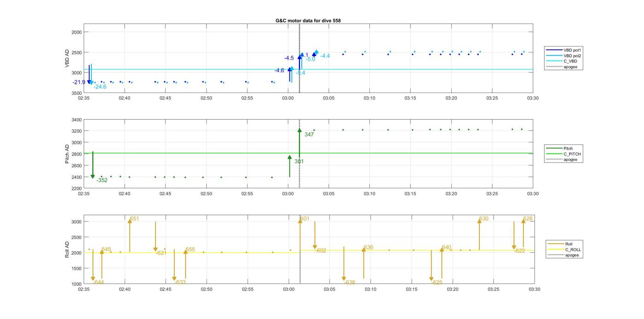Select the 'C_VBD' legend entry
Image resolution: width=644 pixels, height=319 pixels.
coord(562,61)
